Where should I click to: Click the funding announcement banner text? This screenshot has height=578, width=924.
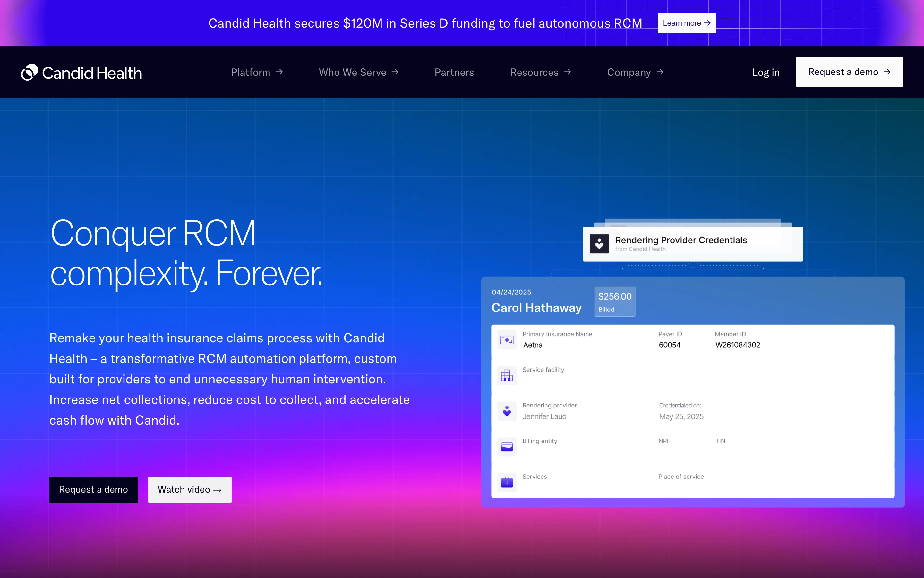(x=425, y=23)
